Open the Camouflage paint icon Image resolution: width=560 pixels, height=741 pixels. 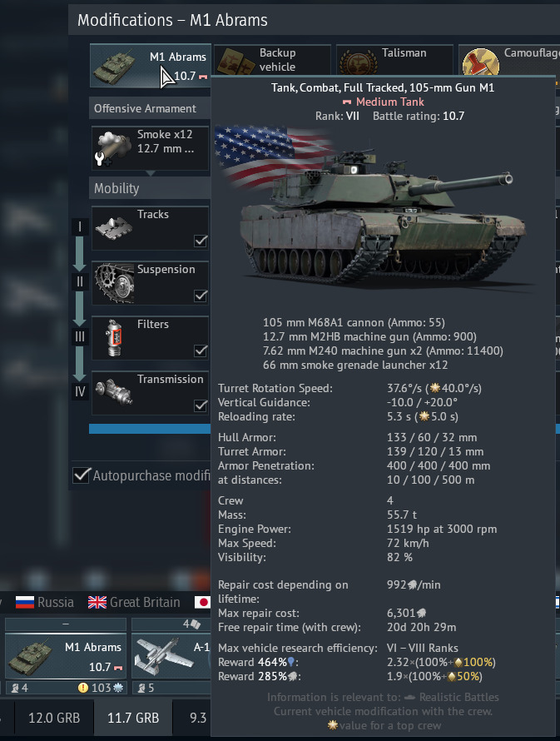(481, 62)
